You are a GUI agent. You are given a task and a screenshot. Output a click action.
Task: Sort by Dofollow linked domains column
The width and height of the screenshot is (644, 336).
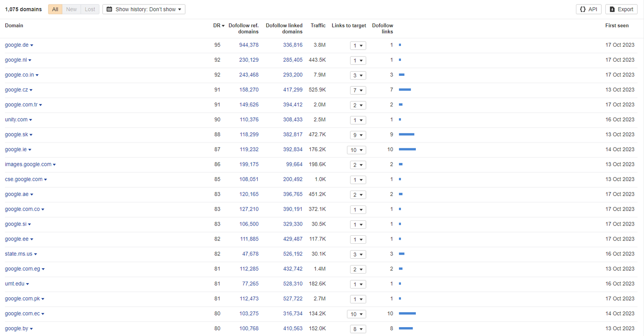point(284,28)
